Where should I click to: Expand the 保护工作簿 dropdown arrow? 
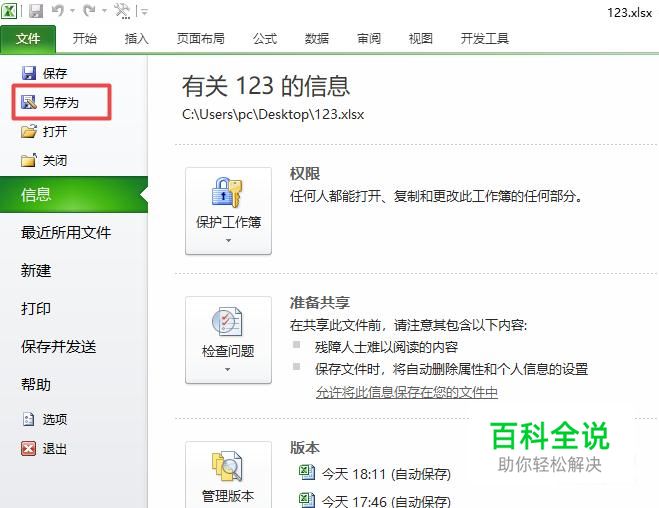coord(228,241)
